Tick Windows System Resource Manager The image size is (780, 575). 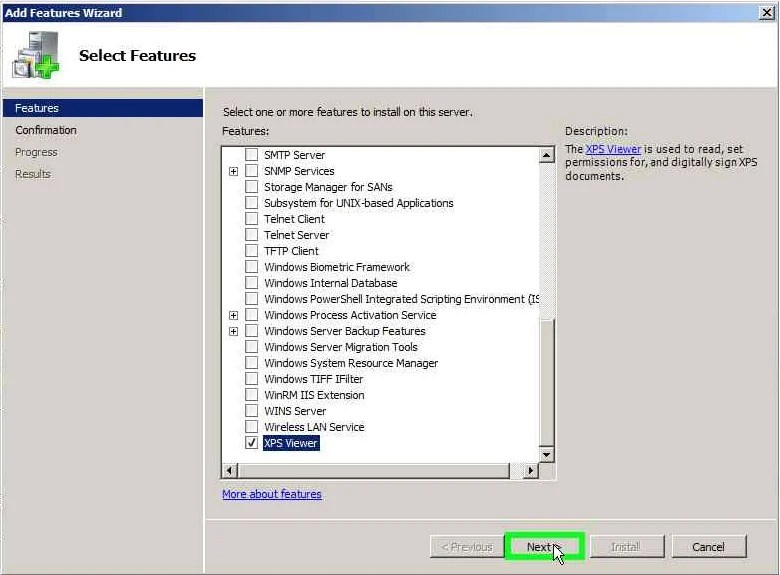pos(252,363)
